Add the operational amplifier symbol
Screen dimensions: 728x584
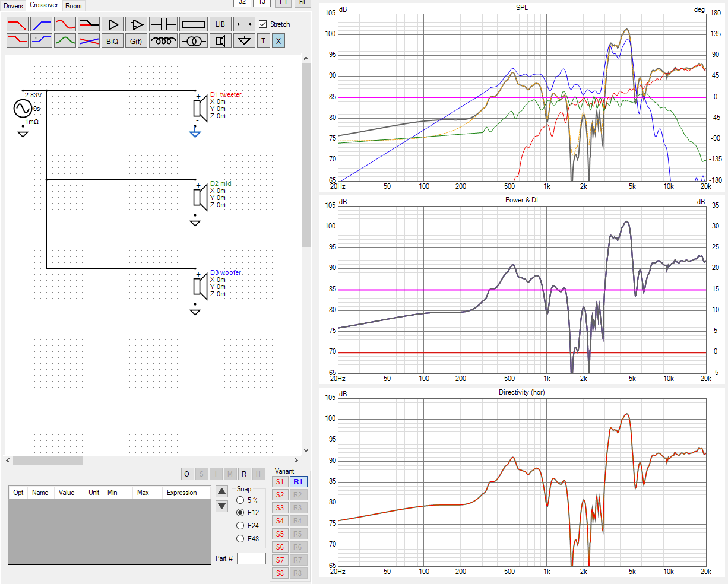(x=137, y=24)
